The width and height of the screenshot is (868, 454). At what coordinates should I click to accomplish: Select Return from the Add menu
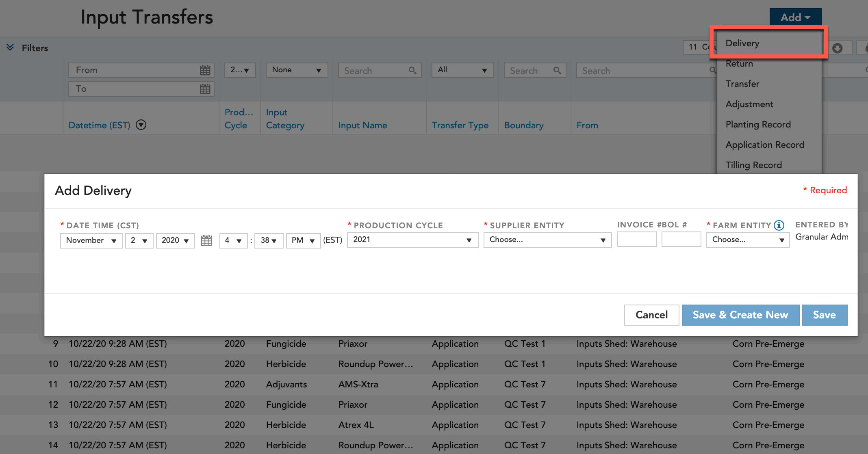pyautogui.click(x=769, y=63)
